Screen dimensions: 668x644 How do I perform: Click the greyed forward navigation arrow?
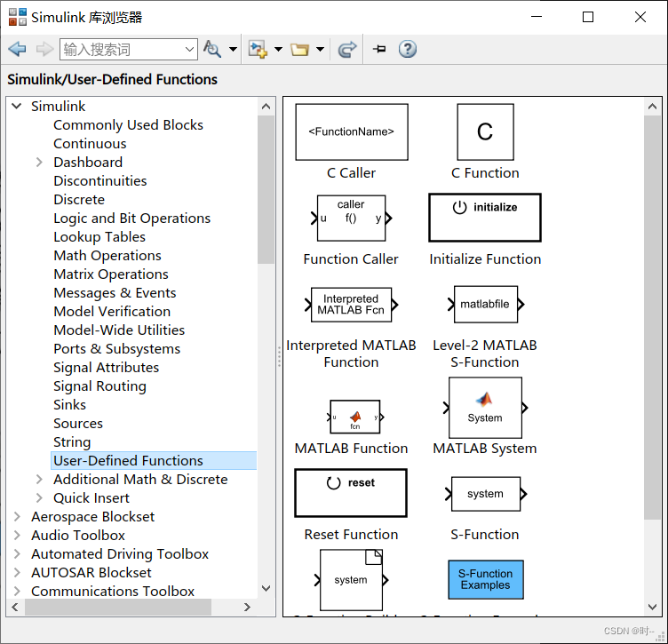pos(44,49)
